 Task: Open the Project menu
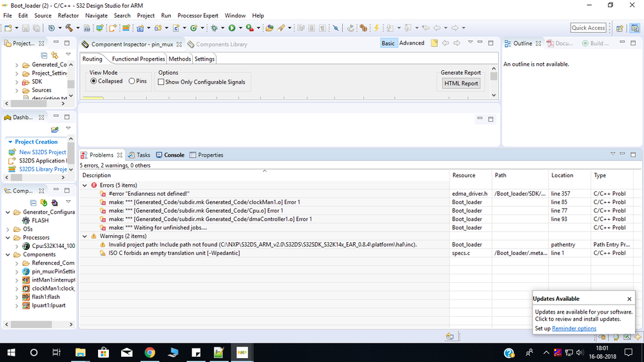pos(146,15)
